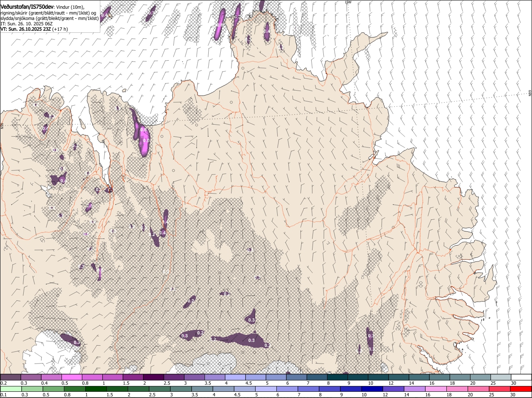Select the palest green lower swatch labeled 0.1
This screenshot has height=398, width=532.
coord(11,389)
